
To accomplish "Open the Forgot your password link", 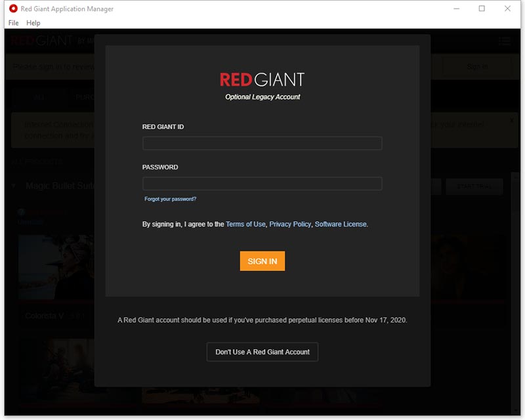I will pyautogui.click(x=170, y=199).
